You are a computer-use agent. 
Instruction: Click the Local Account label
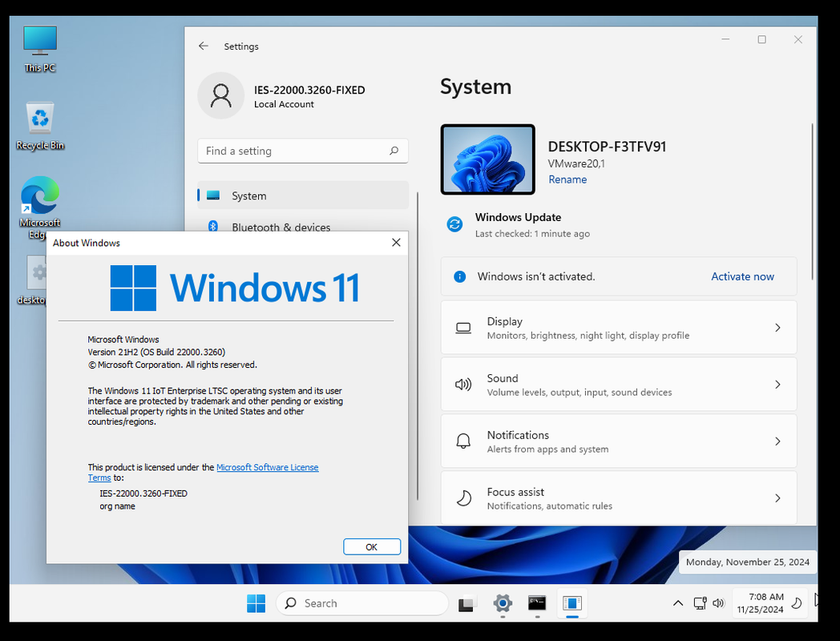(x=284, y=104)
